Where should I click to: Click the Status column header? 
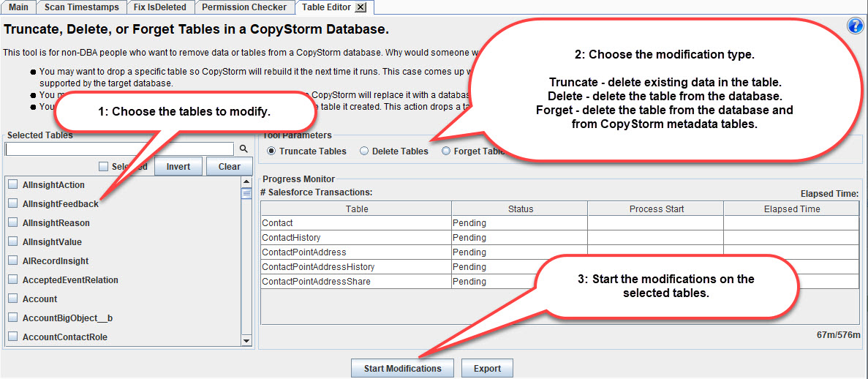tap(521, 209)
